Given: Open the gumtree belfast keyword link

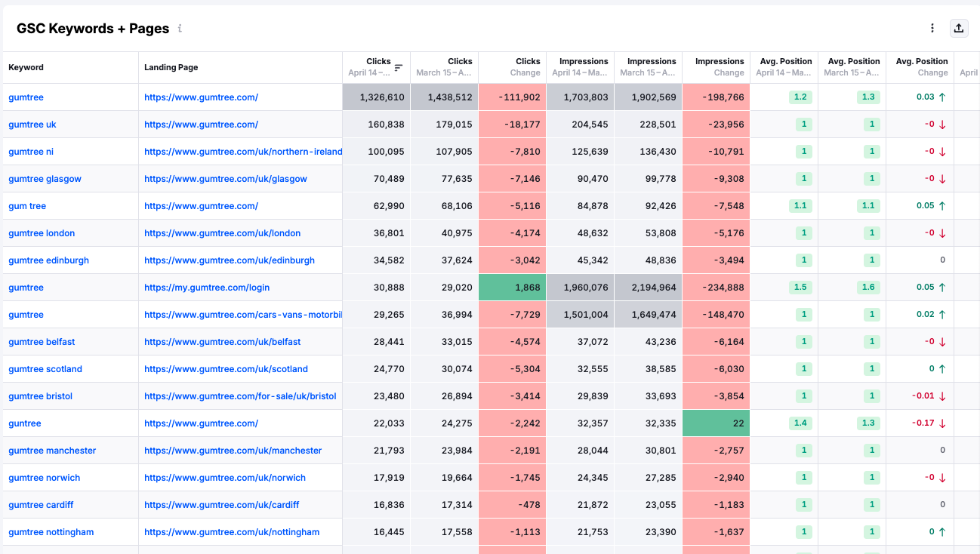Looking at the screenshot, I should [42, 342].
